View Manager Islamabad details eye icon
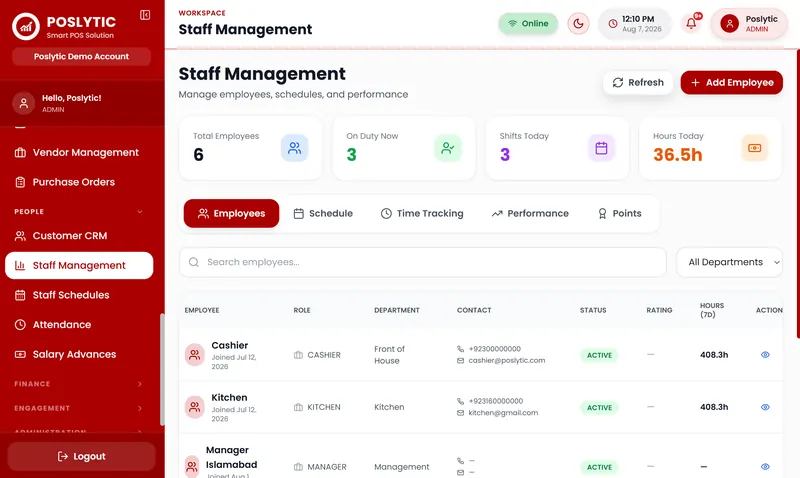This screenshot has width=800, height=478. [765, 466]
